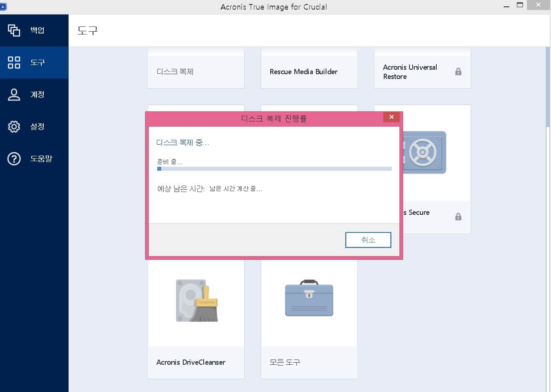Click the lock icon on Universal Restore
The height and width of the screenshot is (392, 551).
coord(458,72)
